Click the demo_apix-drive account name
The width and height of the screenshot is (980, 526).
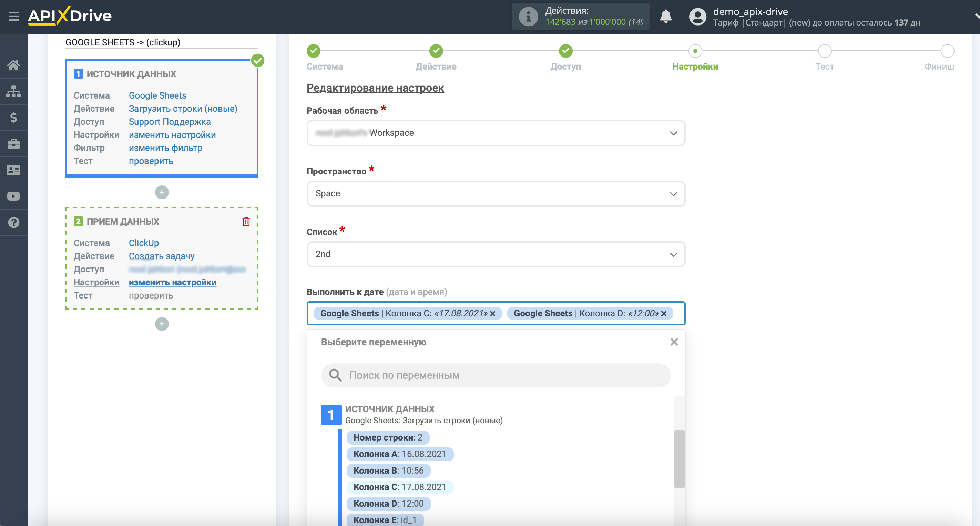pos(750,12)
